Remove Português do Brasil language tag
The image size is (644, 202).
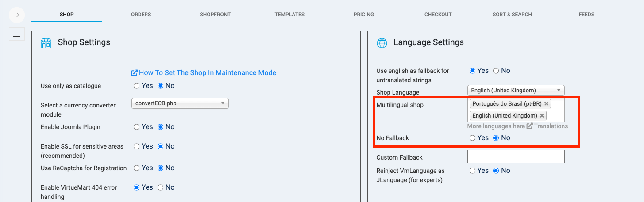click(547, 104)
